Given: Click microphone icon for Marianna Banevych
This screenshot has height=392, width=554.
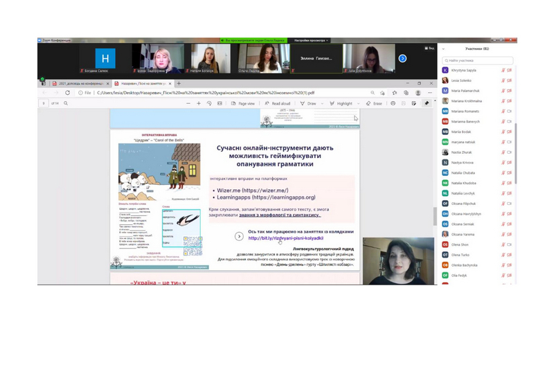Looking at the screenshot, I should 503,121.
